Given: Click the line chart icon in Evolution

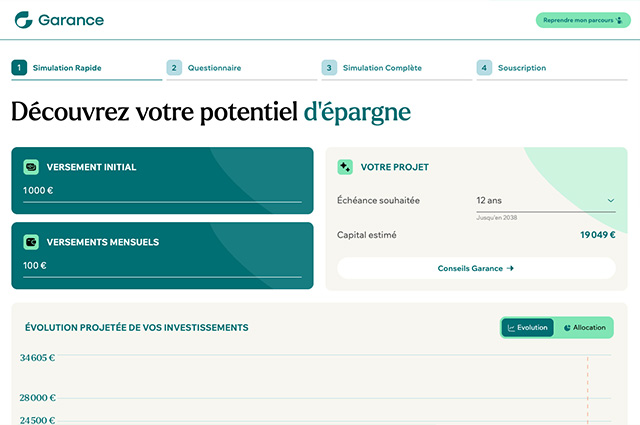Looking at the screenshot, I should point(511,328).
